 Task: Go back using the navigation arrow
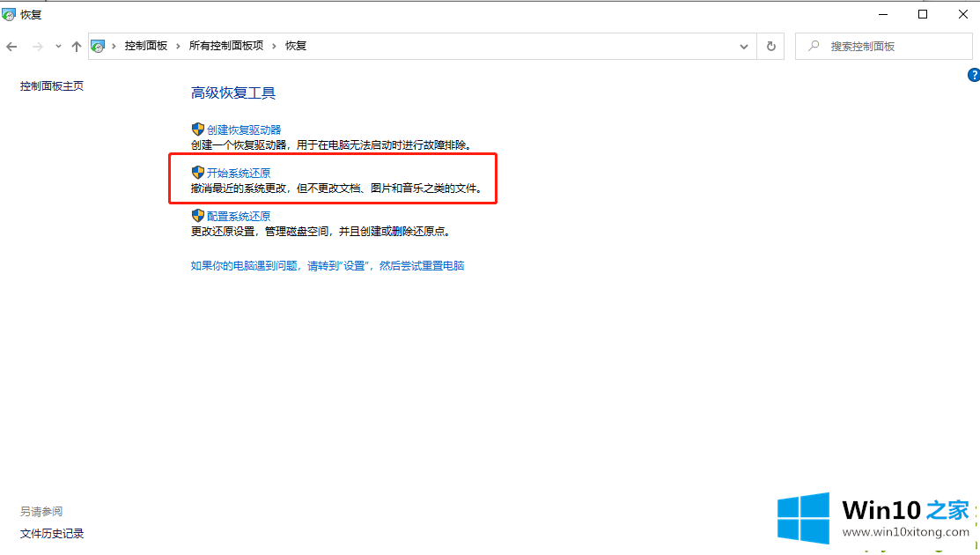pos(11,47)
